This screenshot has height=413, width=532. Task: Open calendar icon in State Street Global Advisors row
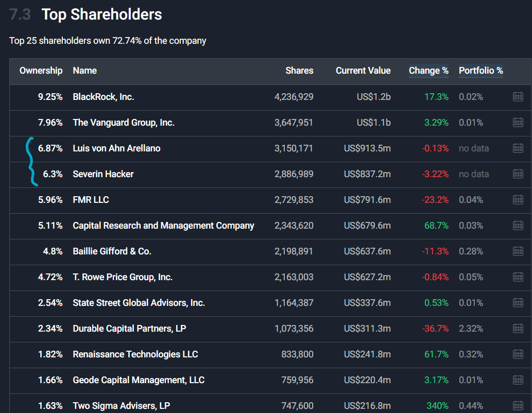(518, 303)
